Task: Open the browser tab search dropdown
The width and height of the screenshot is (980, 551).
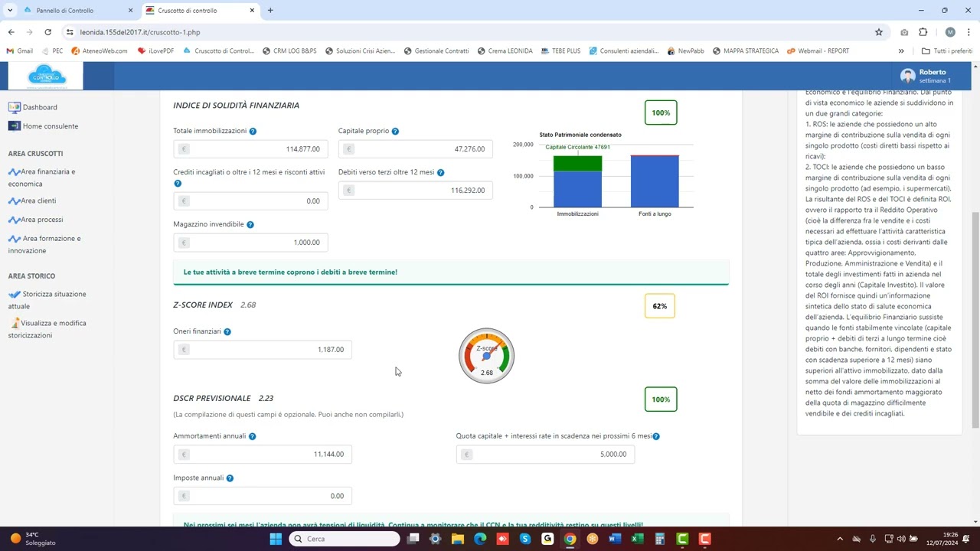Action: pyautogui.click(x=10, y=11)
